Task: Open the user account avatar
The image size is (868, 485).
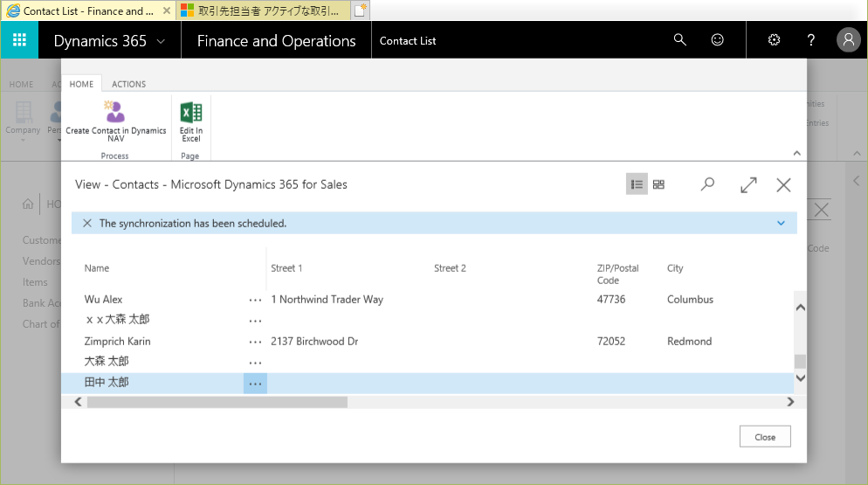Action: pos(848,40)
